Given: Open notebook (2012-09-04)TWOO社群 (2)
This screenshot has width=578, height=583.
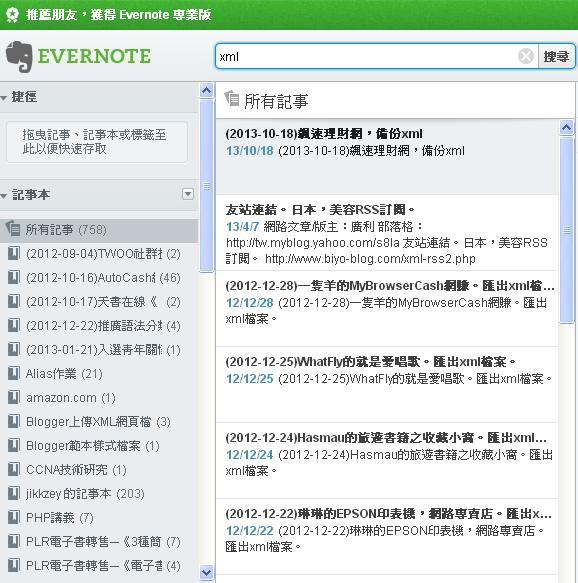Looking at the screenshot, I should tap(99, 254).
